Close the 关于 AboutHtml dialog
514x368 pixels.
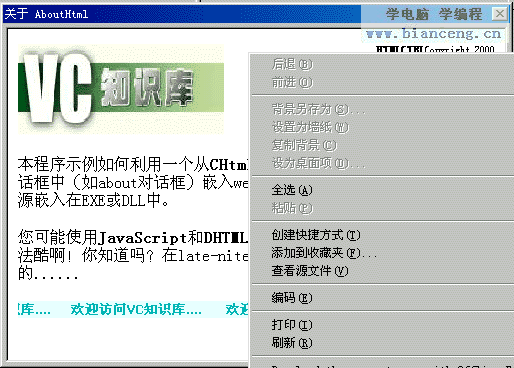(x=500, y=14)
